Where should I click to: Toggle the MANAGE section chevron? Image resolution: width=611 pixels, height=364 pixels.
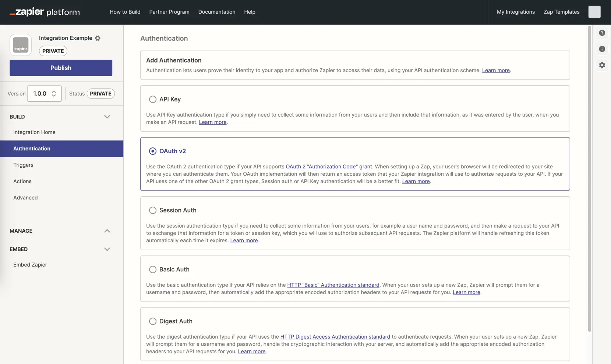coord(107,231)
